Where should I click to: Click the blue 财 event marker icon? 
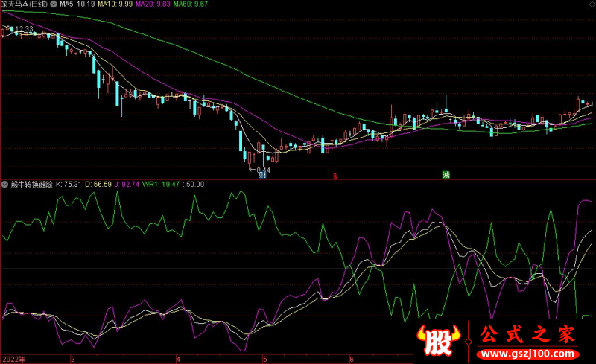262,176
